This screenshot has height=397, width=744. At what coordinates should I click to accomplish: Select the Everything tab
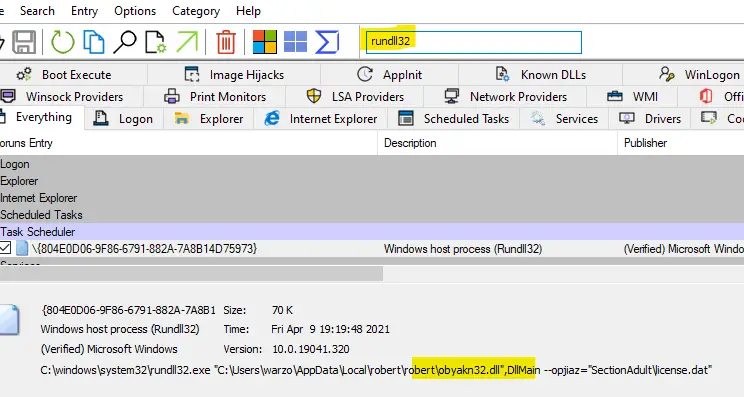tap(42, 117)
